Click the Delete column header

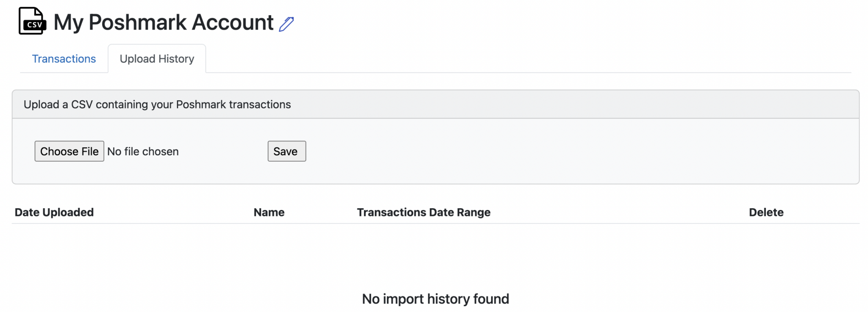pos(765,212)
